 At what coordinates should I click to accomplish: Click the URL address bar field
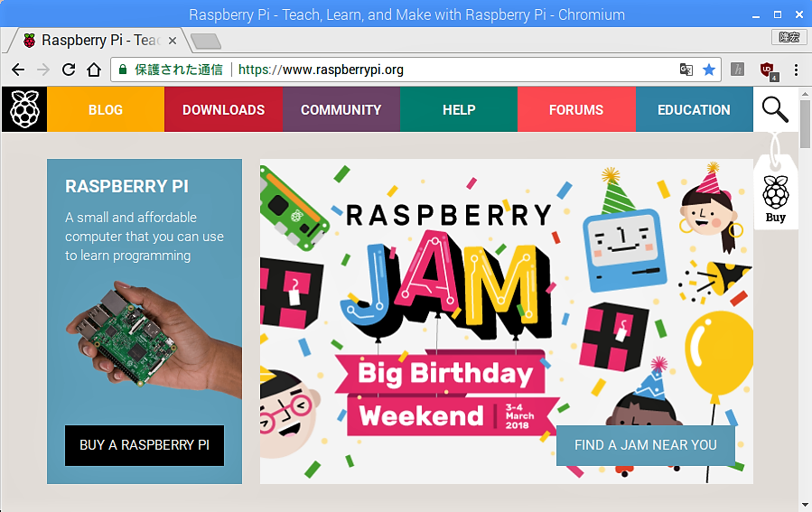[x=394, y=70]
